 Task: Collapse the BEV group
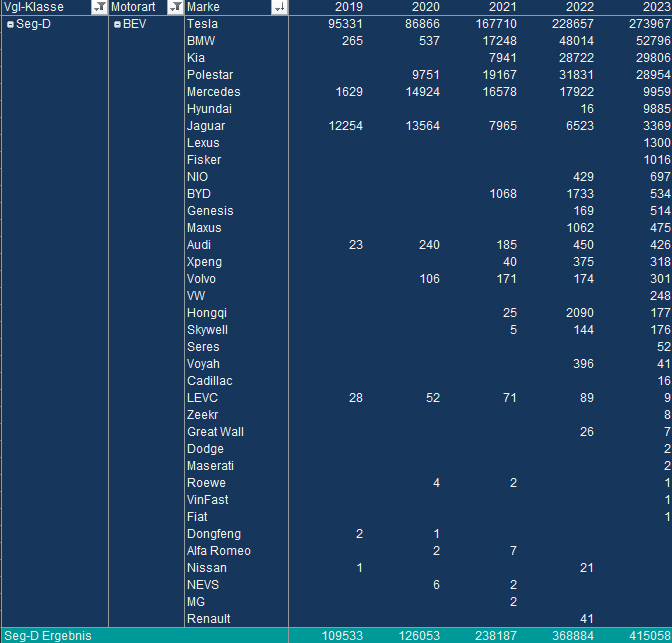click(x=117, y=24)
